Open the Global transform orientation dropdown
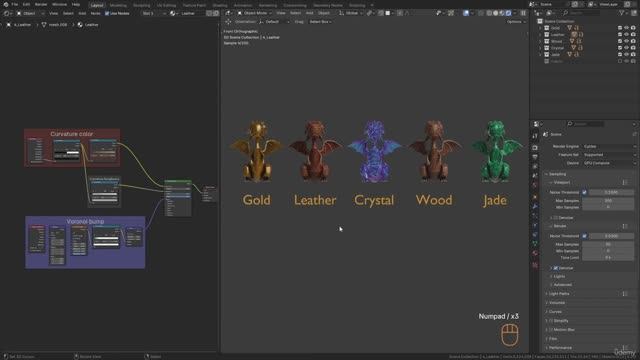Screen dimensions: 640x360 (351, 13)
